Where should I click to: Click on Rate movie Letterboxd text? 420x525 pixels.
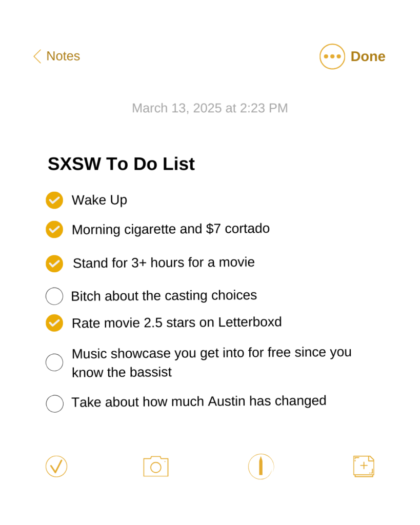coord(176,323)
